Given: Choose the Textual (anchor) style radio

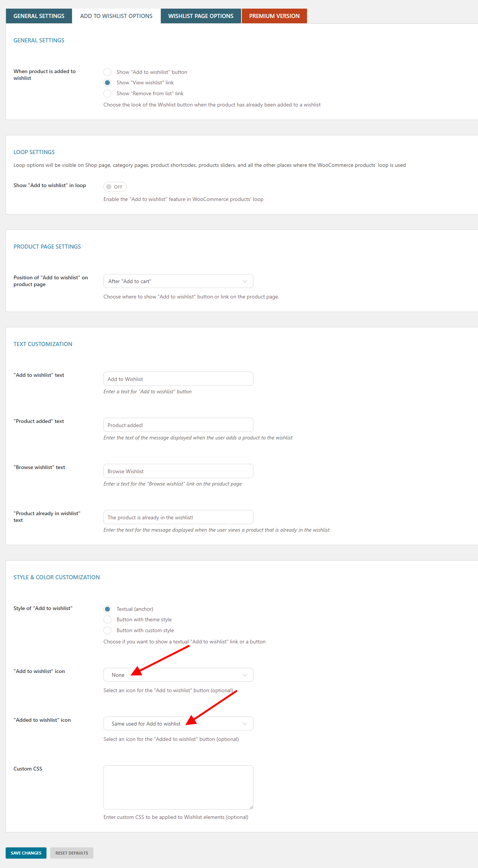Looking at the screenshot, I should pyautogui.click(x=108, y=609).
